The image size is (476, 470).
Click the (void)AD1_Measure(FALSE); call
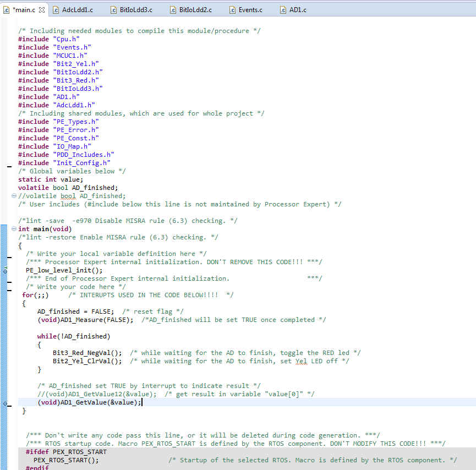point(85,320)
